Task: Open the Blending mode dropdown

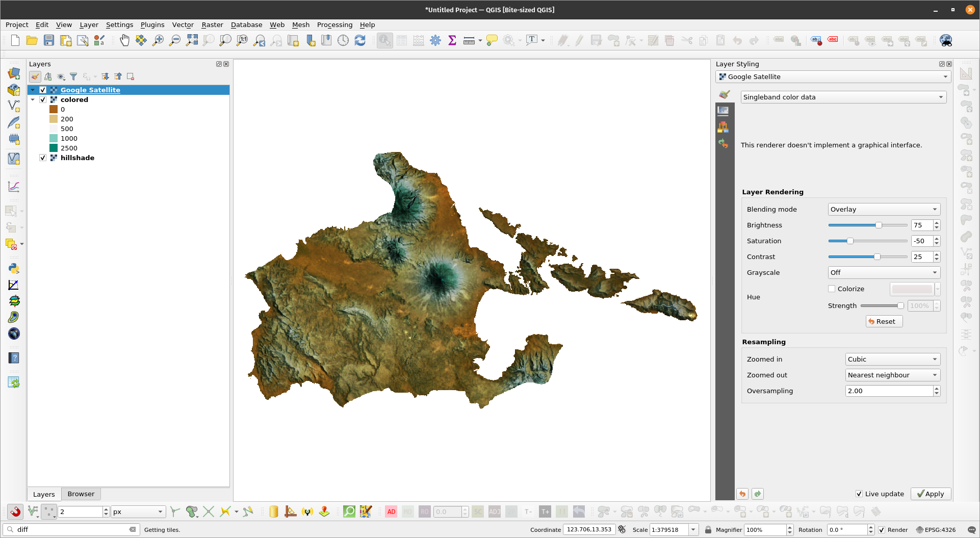Action: (x=884, y=209)
